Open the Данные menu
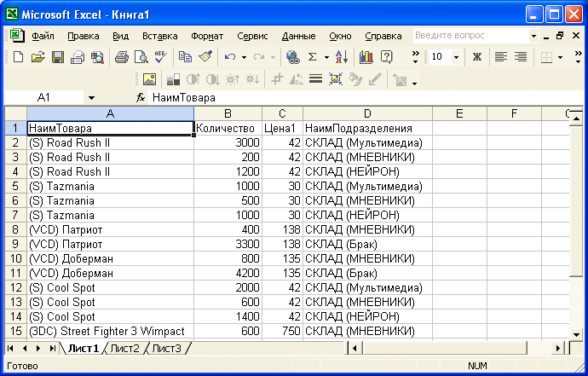 (x=298, y=36)
